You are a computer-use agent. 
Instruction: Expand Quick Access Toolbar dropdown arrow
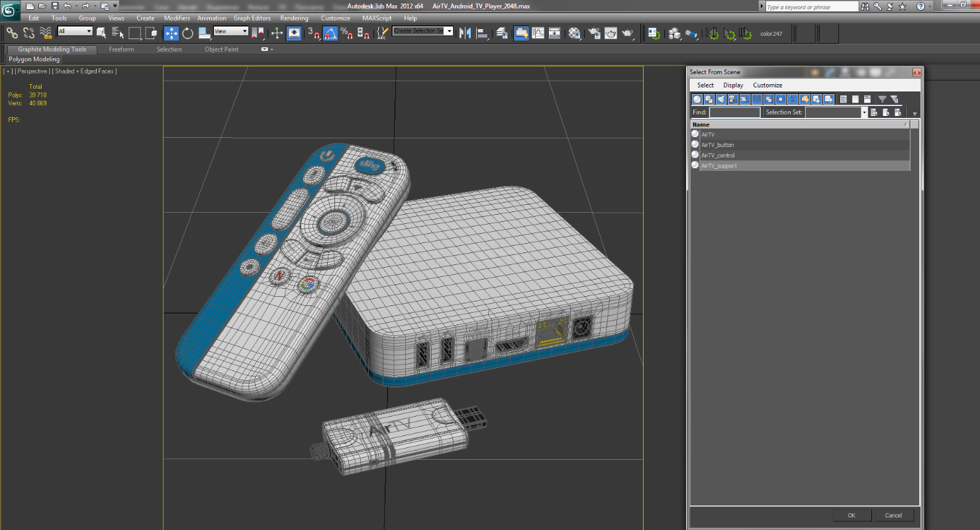(115, 6)
